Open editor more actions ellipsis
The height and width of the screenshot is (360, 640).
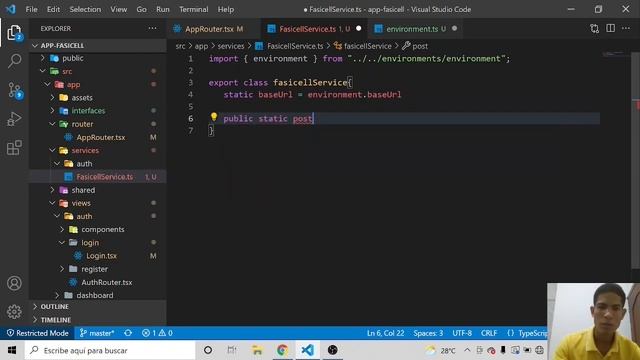coord(626,28)
